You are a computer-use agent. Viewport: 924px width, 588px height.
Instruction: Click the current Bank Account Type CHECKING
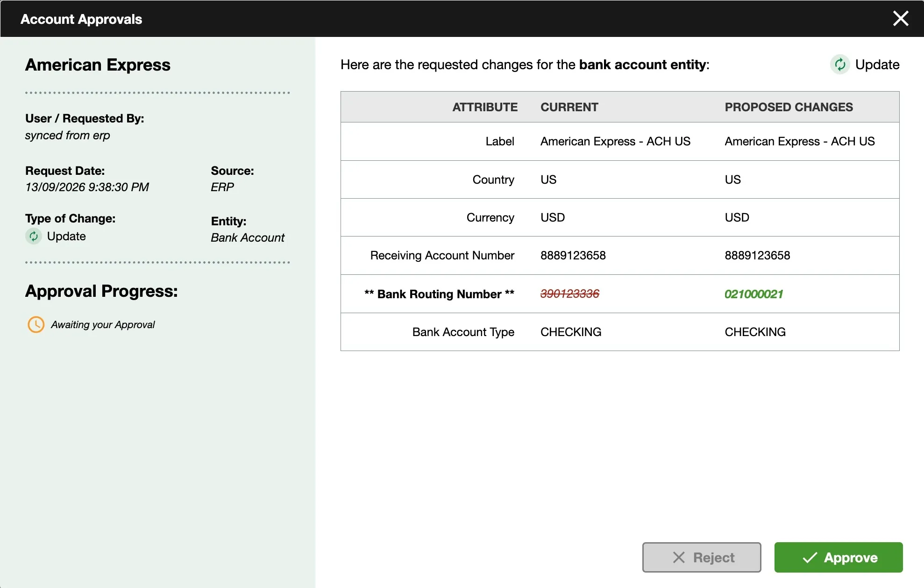coord(571,332)
